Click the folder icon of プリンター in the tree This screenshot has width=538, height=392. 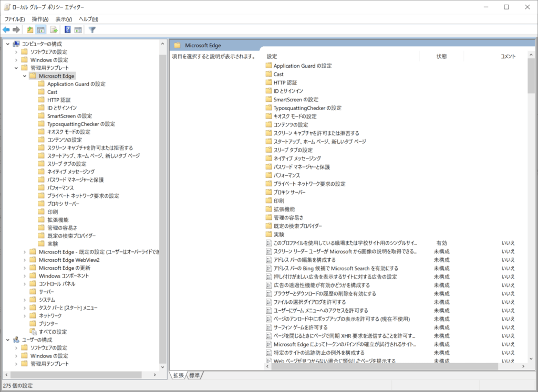click(x=33, y=323)
